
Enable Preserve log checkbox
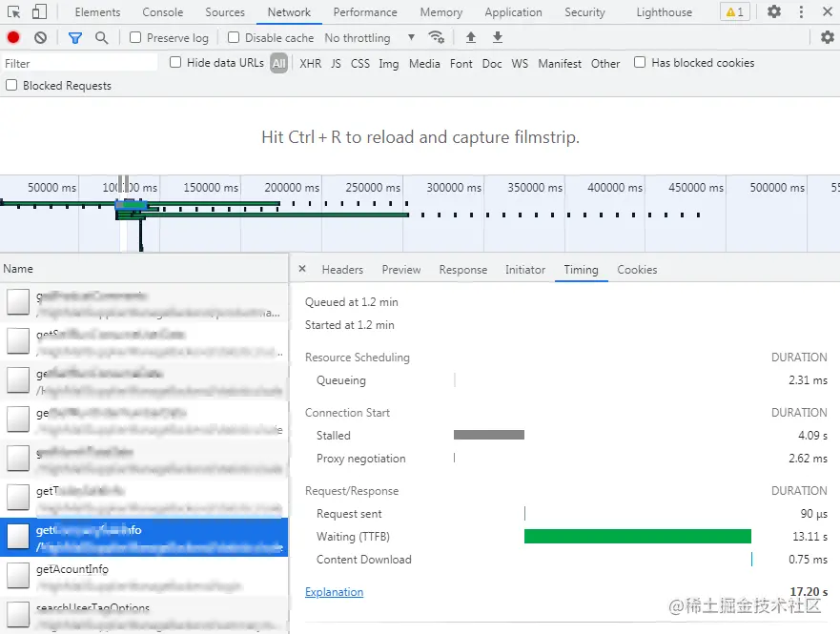(135, 37)
